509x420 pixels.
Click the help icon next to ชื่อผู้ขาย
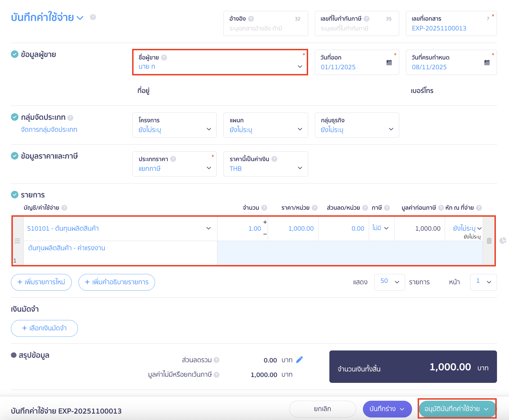point(164,58)
